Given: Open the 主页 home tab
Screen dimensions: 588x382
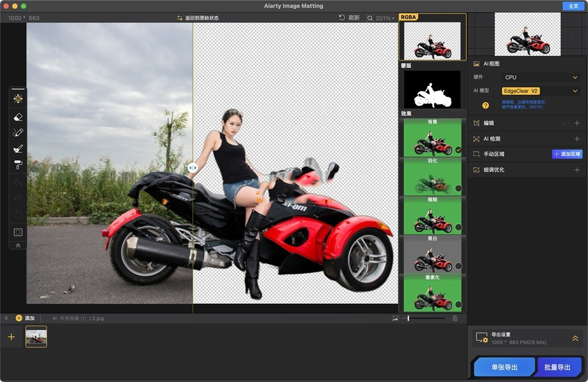Looking at the screenshot, I should [573, 6].
